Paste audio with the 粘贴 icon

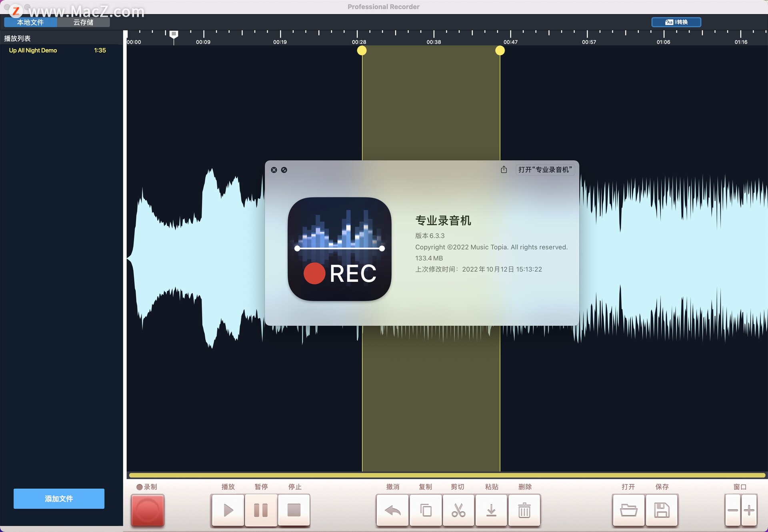pyautogui.click(x=491, y=510)
